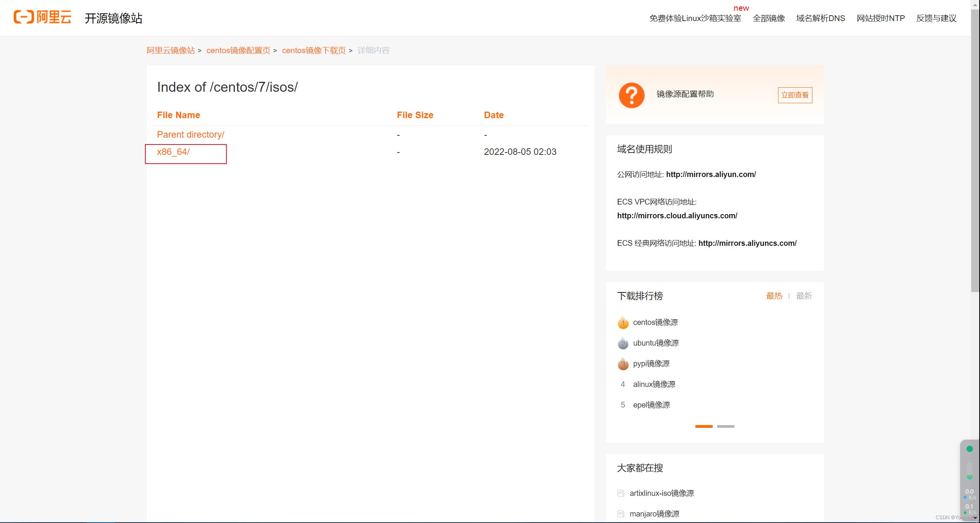Viewport: 980px width, 523px height.
Task: Open 全部镜像 in top navigation
Action: click(768, 18)
